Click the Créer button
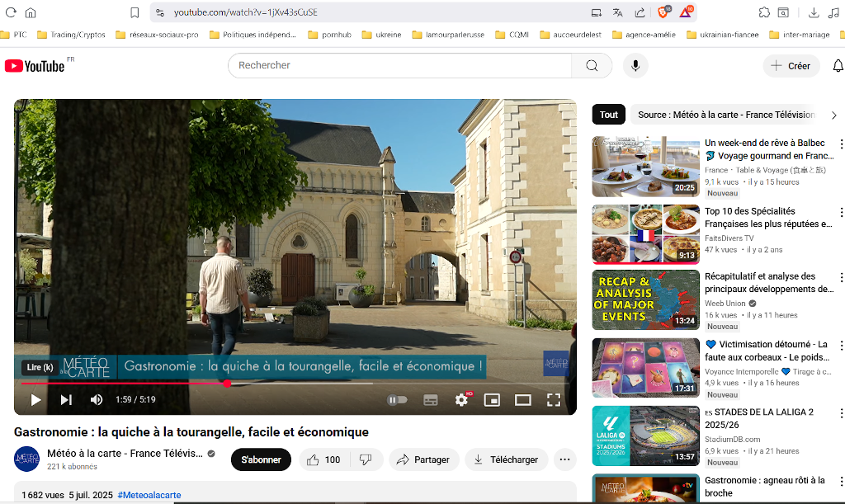This screenshot has height=504, width=845. (791, 66)
